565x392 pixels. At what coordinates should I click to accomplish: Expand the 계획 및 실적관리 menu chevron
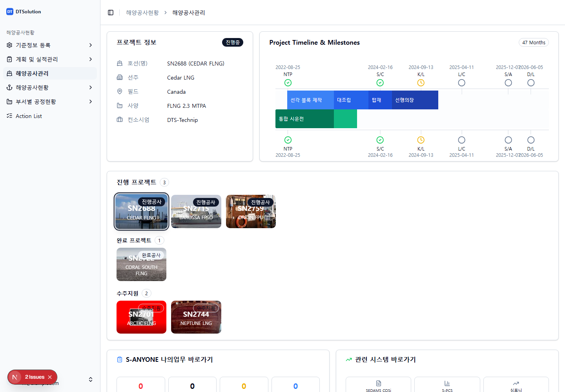(91, 59)
